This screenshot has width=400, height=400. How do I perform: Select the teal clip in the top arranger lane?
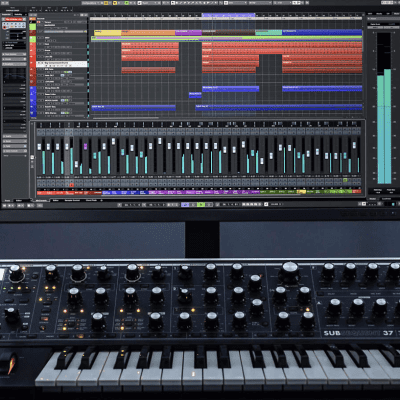pyautogui.click(x=269, y=33)
